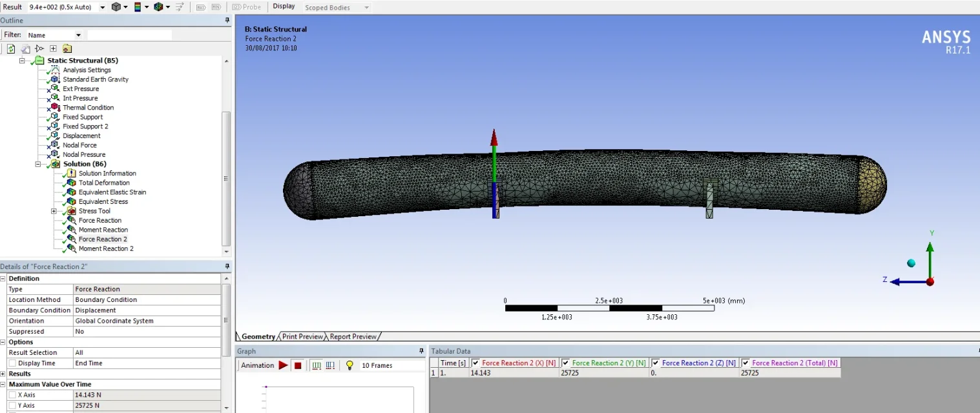Uncheck Force Reaction 2 (X) column
Viewport: 980px width, 413px height.
tap(475, 363)
